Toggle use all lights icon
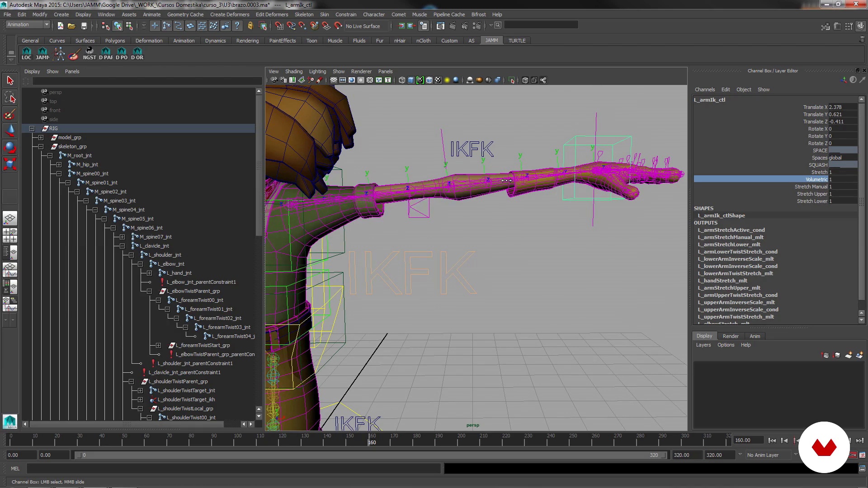This screenshot has width=868, height=488. pyautogui.click(x=447, y=80)
